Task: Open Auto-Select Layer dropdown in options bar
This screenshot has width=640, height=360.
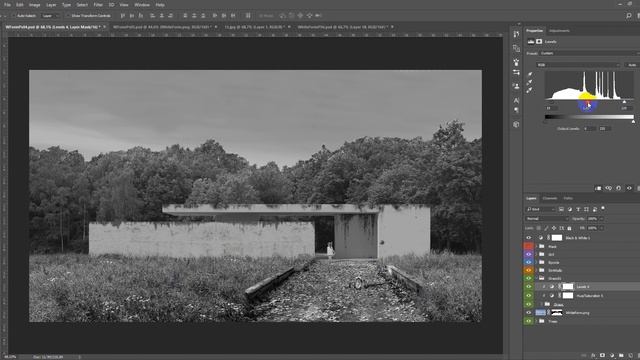Action: click(50, 16)
